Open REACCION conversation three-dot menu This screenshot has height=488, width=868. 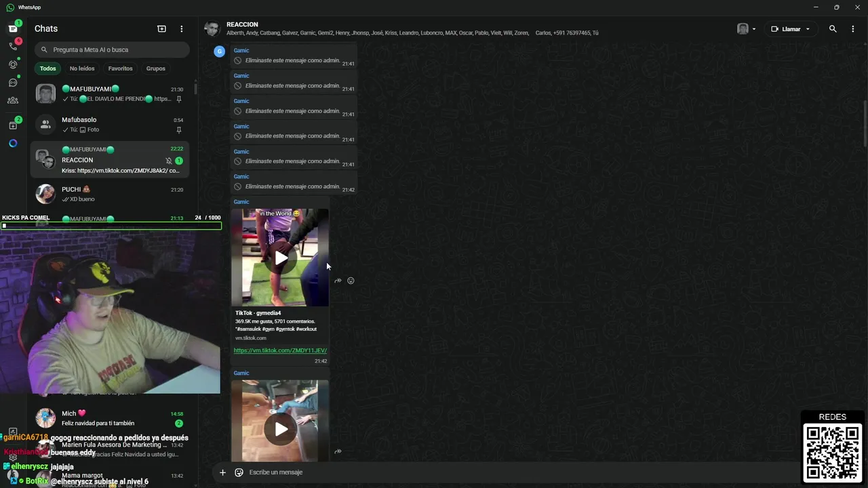coord(853,29)
